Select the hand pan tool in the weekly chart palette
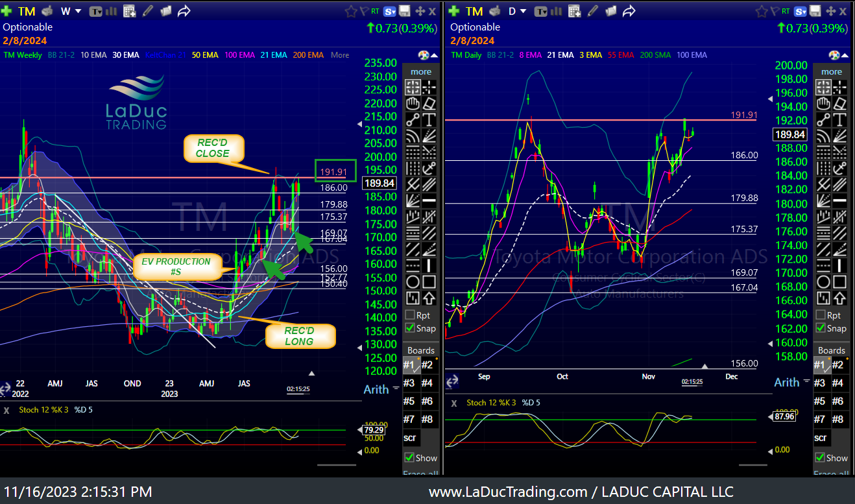The image size is (855, 504). [x=412, y=103]
